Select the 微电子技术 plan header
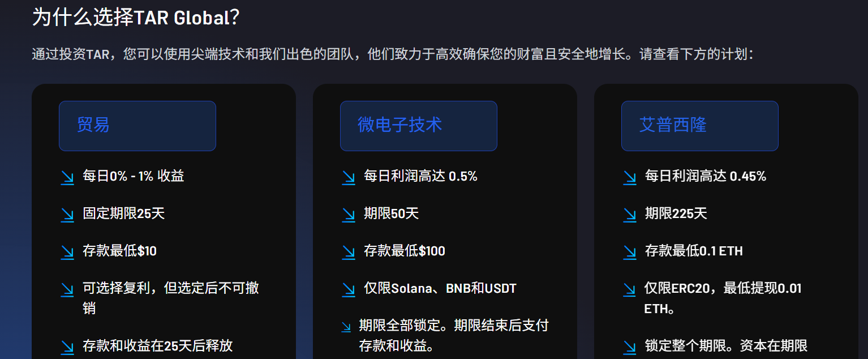The image size is (868, 359). pos(419,126)
